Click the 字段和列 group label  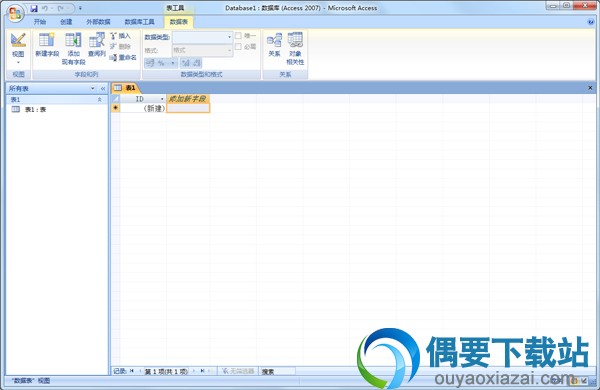[86, 74]
